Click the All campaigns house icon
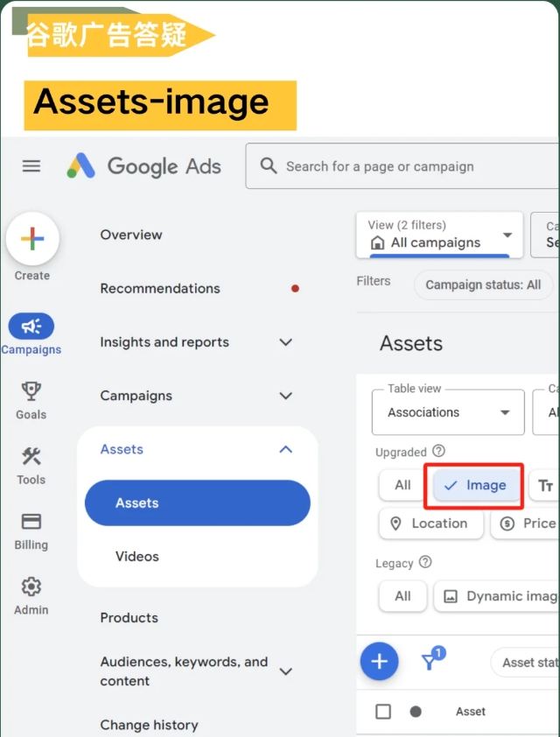Image resolution: width=560 pixels, height=737 pixels. click(x=377, y=242)
